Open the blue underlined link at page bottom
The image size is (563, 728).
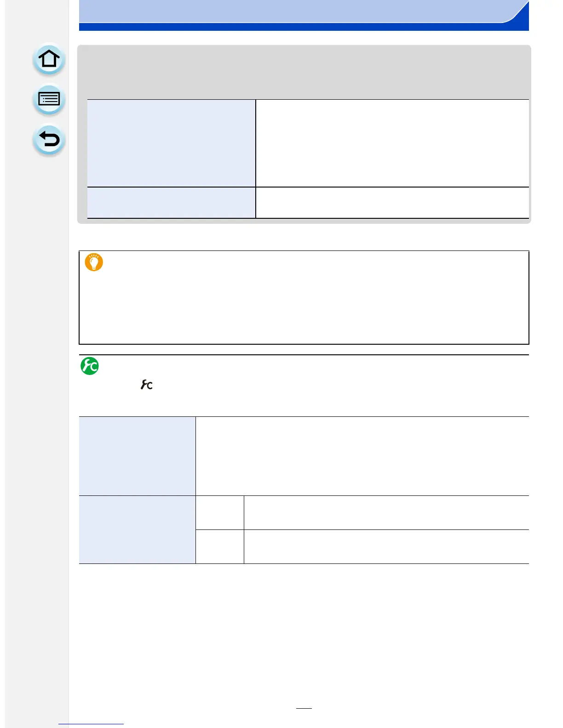click(91, 724)
